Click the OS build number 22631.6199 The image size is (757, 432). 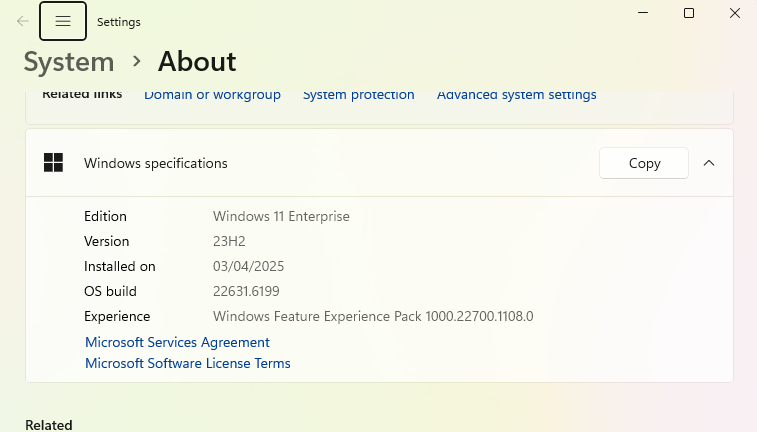[x=246, y=291]
